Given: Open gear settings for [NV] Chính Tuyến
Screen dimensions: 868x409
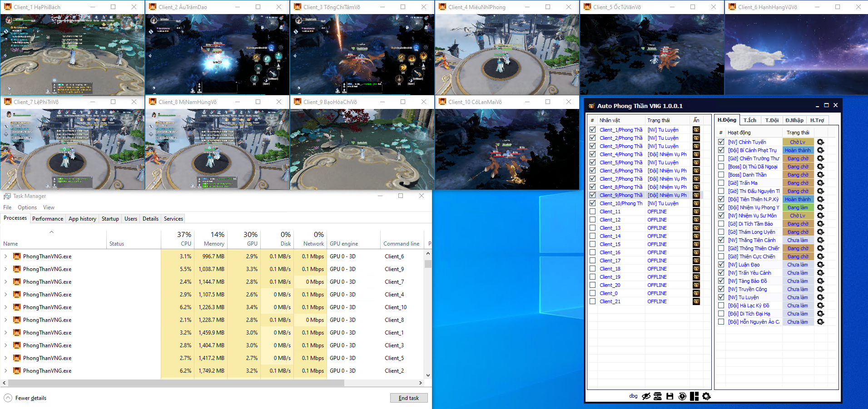Looking at the screenshot, I should 820,142.
